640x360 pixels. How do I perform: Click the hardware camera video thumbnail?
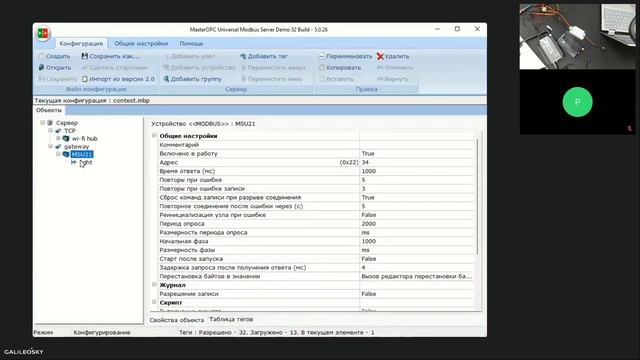pyautogui.click(x=577, y=37)
